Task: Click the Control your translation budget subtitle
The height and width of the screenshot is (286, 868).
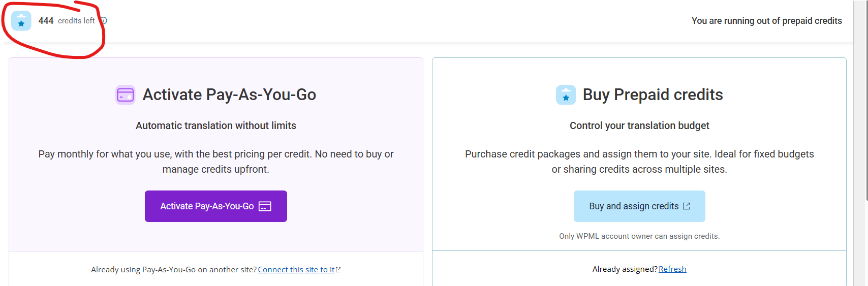Action: click(x=639, y=125)
